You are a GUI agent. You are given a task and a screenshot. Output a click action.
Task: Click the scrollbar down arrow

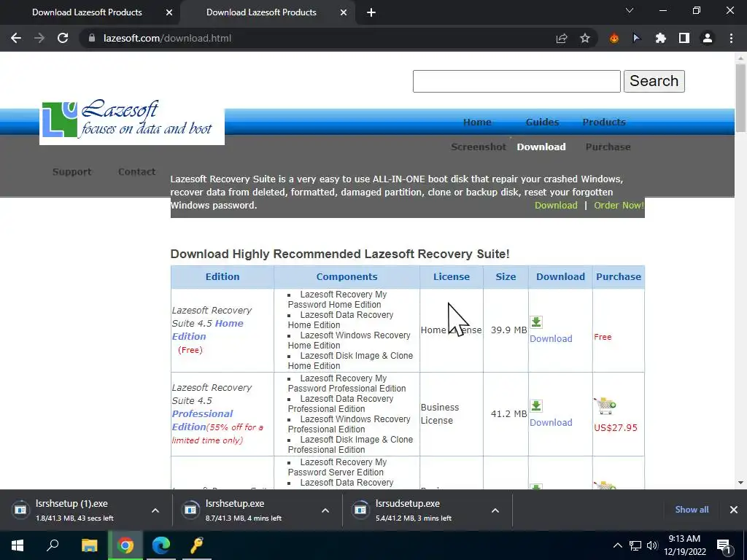pos(741,483)
